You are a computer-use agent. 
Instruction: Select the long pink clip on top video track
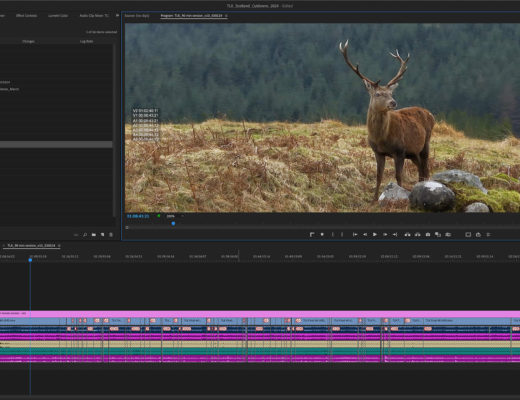coord(260,314)
